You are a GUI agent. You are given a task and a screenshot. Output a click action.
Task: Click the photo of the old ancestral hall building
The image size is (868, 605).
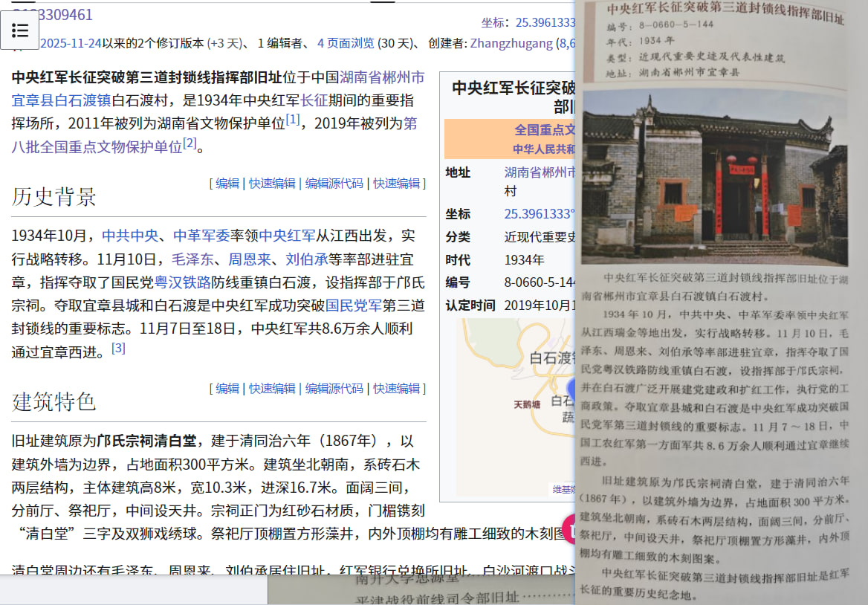714,178
